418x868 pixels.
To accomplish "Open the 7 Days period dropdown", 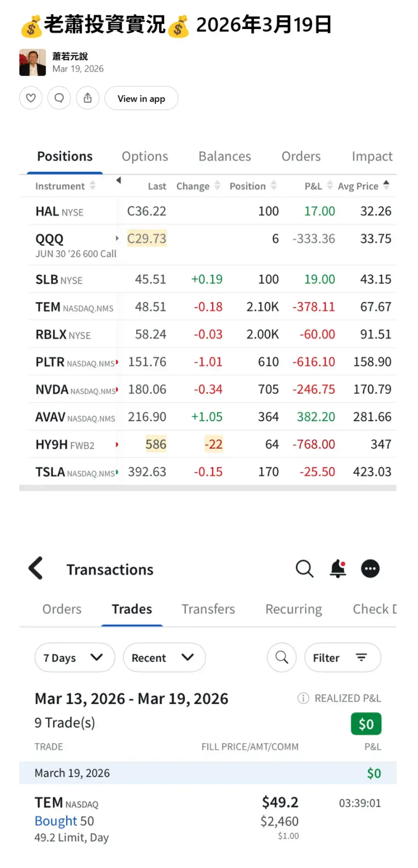I will pos(74,657).
